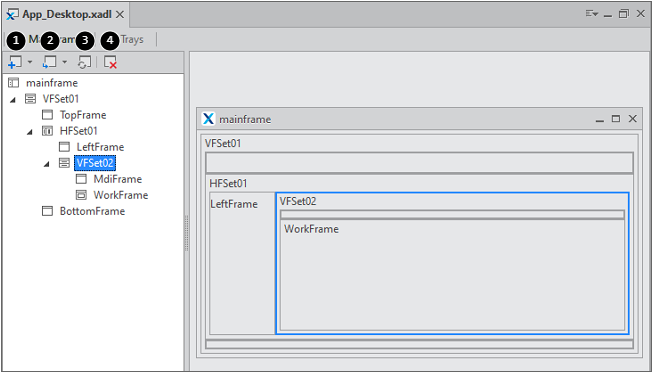
Task: Click the delete frame icon with red X
Action: [110, 62]
